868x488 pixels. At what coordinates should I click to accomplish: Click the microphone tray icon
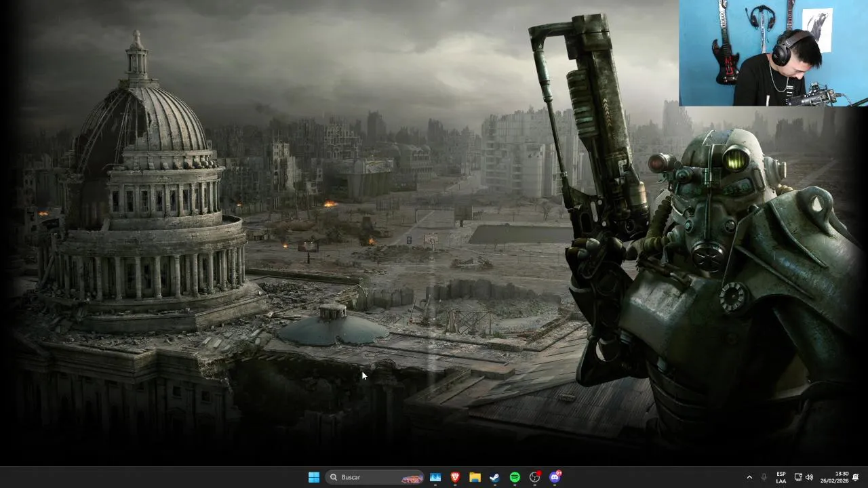click(764, 477)
